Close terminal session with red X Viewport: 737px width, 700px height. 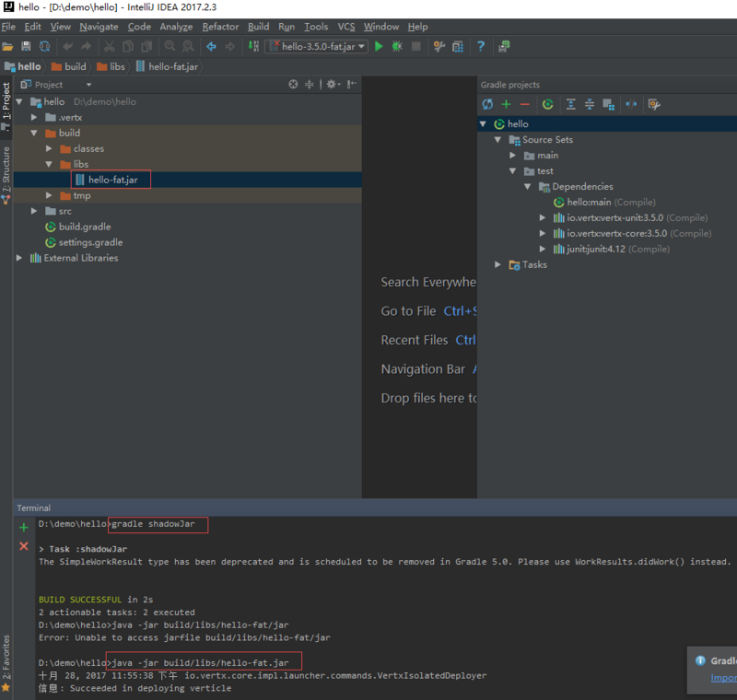point(24,546)
